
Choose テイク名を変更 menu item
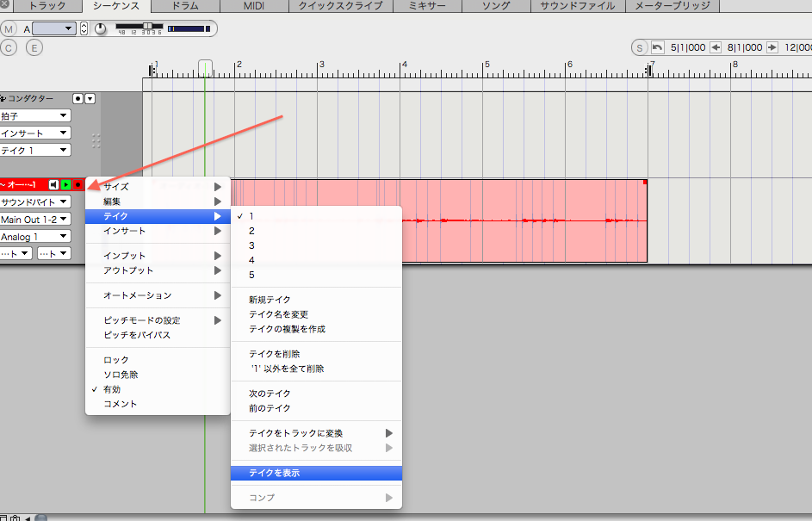click(x=316, y=314)
